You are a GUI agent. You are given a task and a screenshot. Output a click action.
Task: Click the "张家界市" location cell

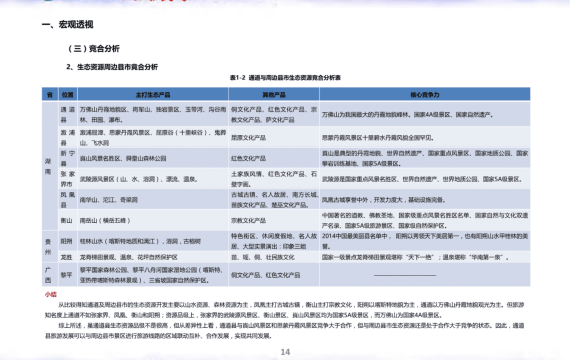tap(68, 179)
